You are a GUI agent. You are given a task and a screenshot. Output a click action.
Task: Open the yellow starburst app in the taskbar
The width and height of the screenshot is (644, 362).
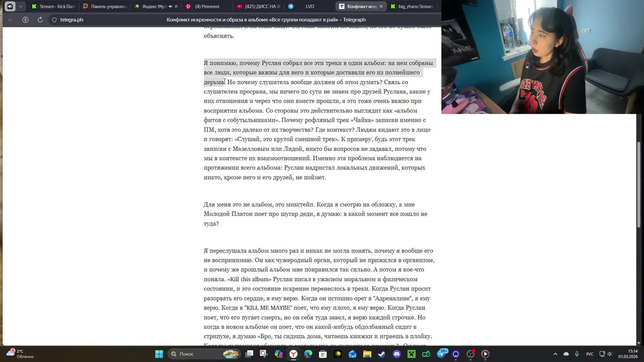coord(338,354)
